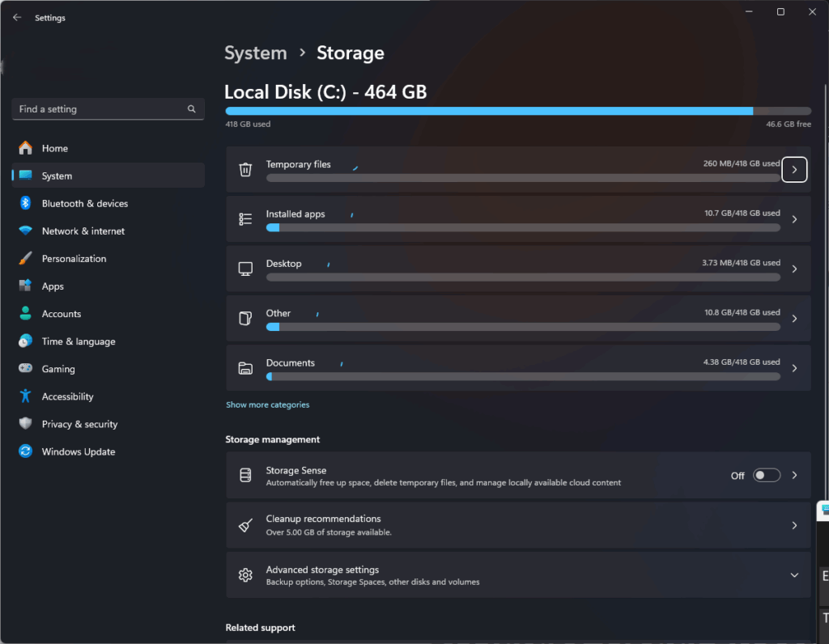Click the Show more categories link
The image size is (829, 644).
click(267, 404)
